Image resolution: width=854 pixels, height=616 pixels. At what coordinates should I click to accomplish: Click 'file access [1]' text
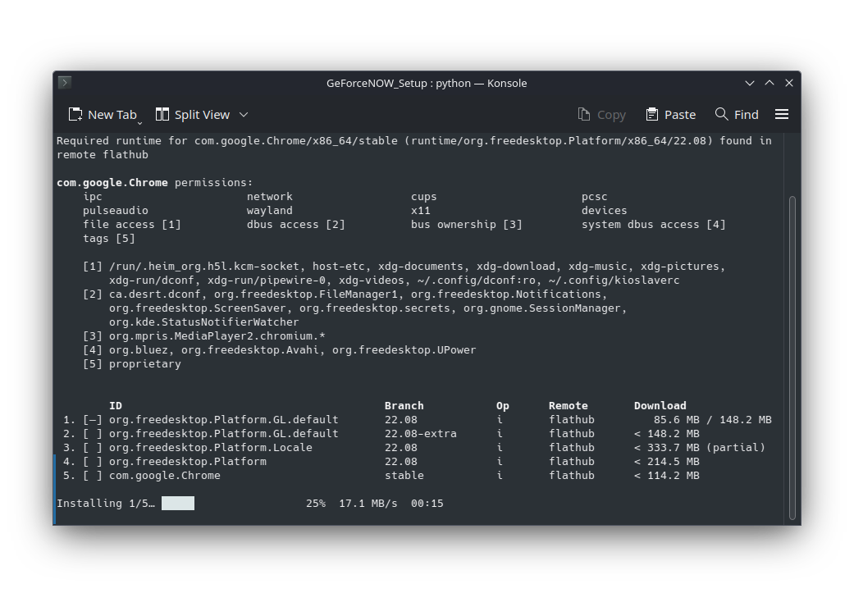pyautogui.click(x=132, y=225)
